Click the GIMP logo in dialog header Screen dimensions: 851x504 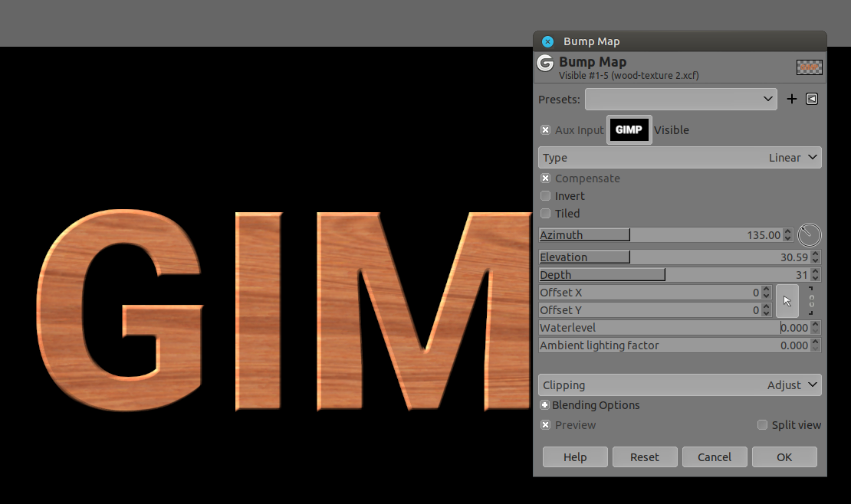click(545, 63)
